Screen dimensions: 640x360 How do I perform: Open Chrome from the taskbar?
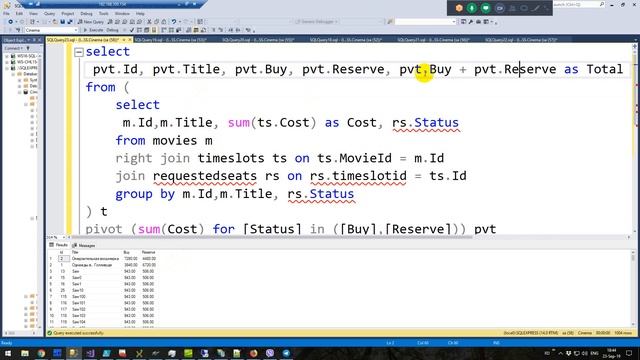pos(41,353)
